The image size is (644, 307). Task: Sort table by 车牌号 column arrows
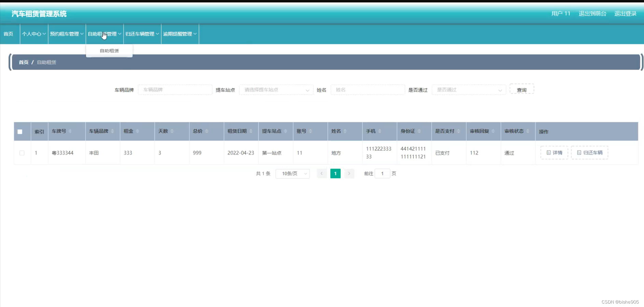point(70,131)
